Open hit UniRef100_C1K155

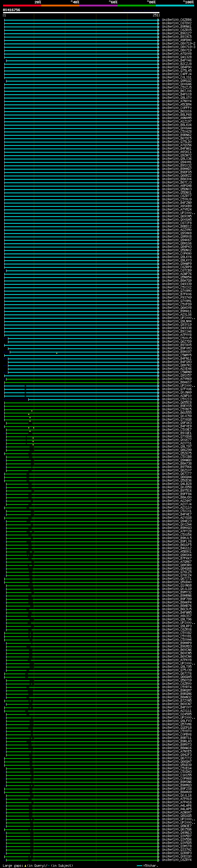pyautogui.click(x=177, y=775)
